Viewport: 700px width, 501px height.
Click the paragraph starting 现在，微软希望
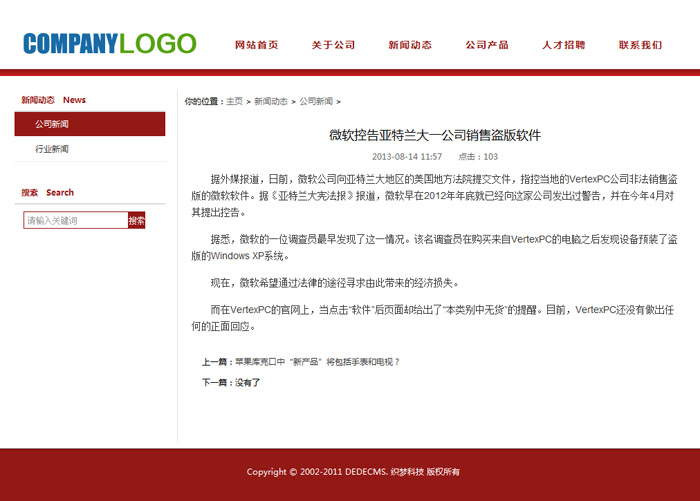click(x=335, y=283)
